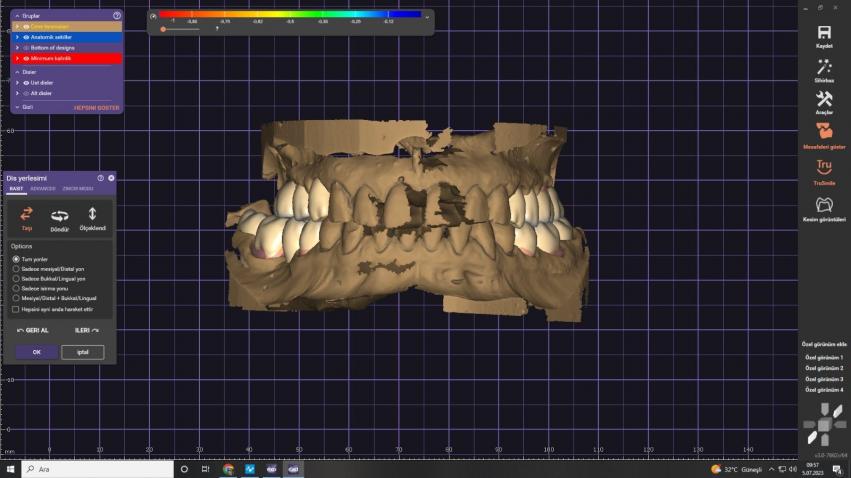This screenshot has height=478, width=851.
Task: Click the Kaydet save icon
Action: pos(824,33)
